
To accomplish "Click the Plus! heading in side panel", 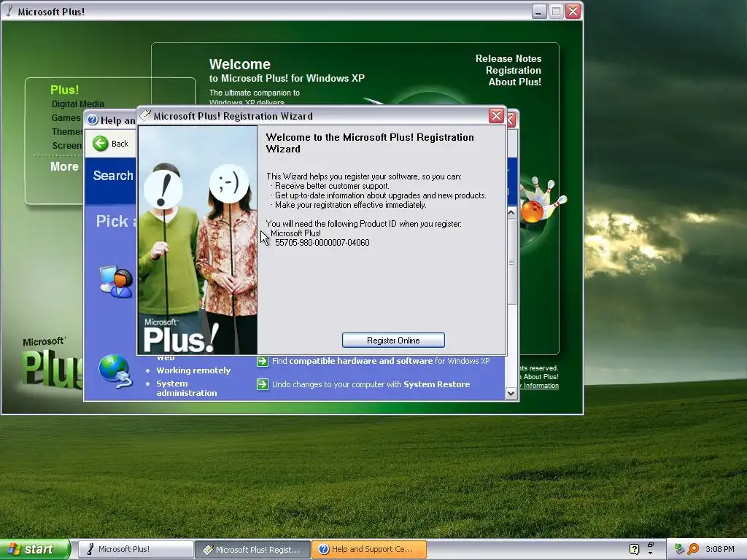I will click(x=64, y=90).
